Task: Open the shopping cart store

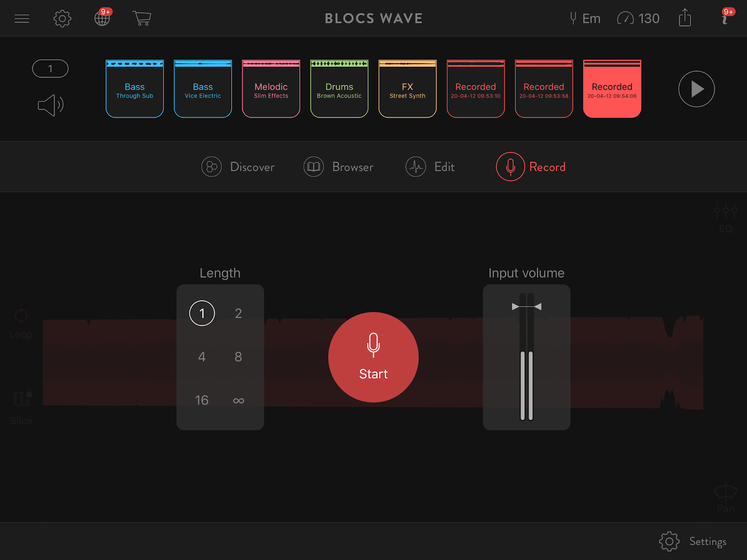Action: pos(142,18)
